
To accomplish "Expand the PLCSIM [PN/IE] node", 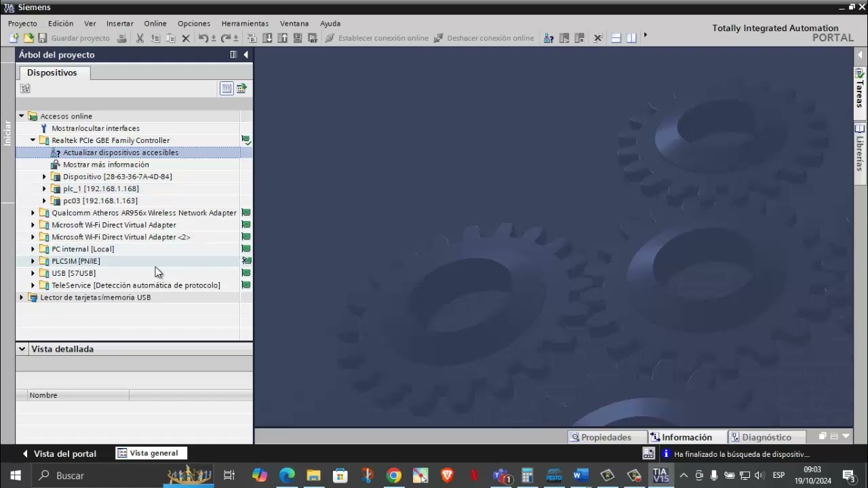I will tap(33, 261).
